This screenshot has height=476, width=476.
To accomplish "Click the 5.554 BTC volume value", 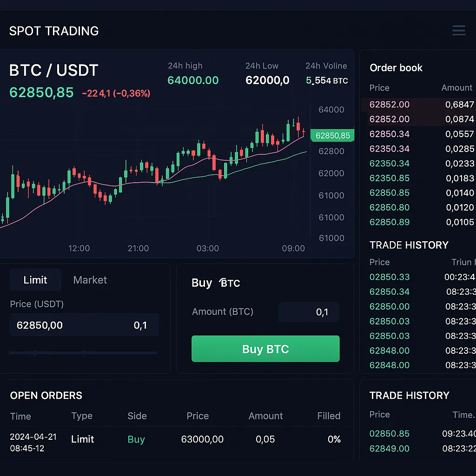I will click(327, 80).
